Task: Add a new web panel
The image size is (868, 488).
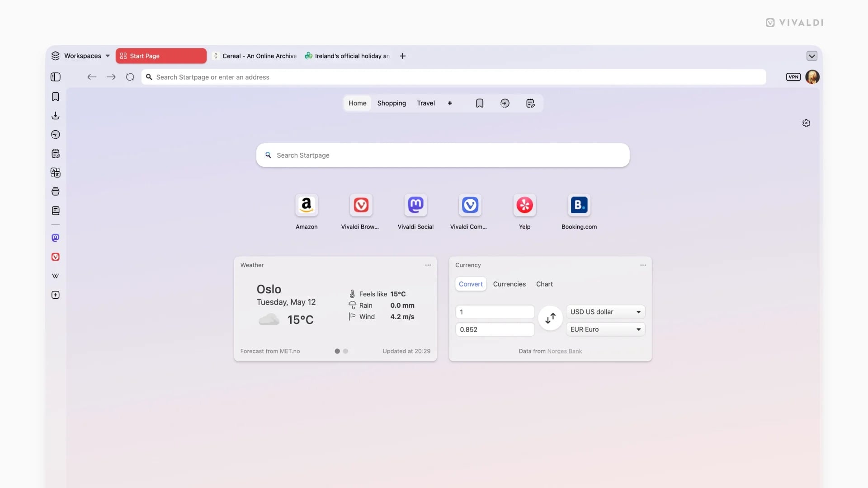Action: pos(56,295)
